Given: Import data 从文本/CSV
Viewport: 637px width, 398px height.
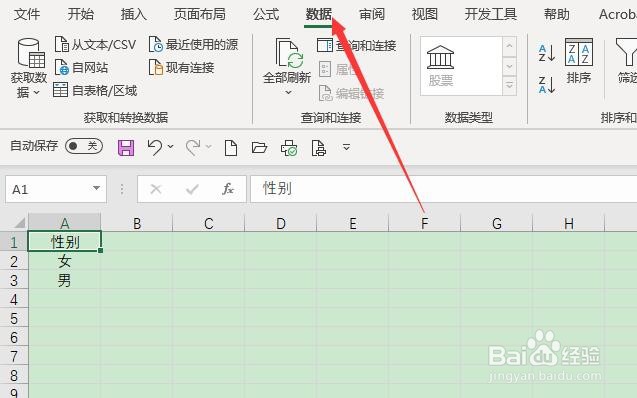Looking at the screenshot, I should 95,44.
